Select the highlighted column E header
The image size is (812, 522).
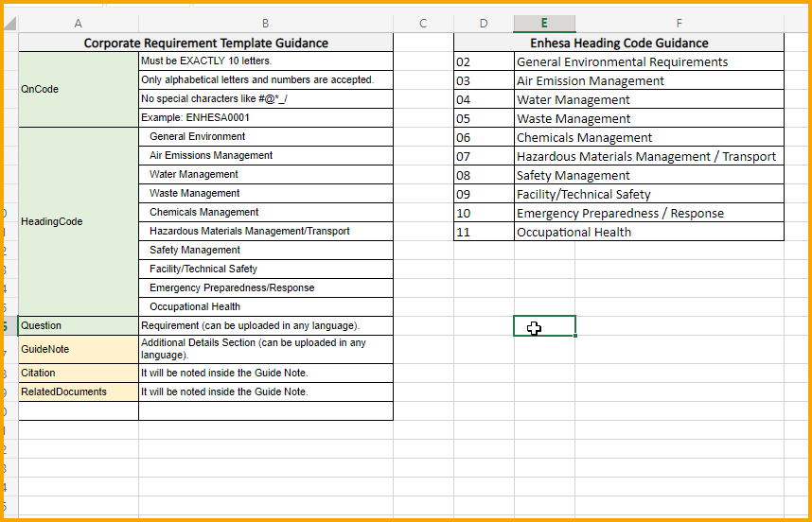pos(544,24)
